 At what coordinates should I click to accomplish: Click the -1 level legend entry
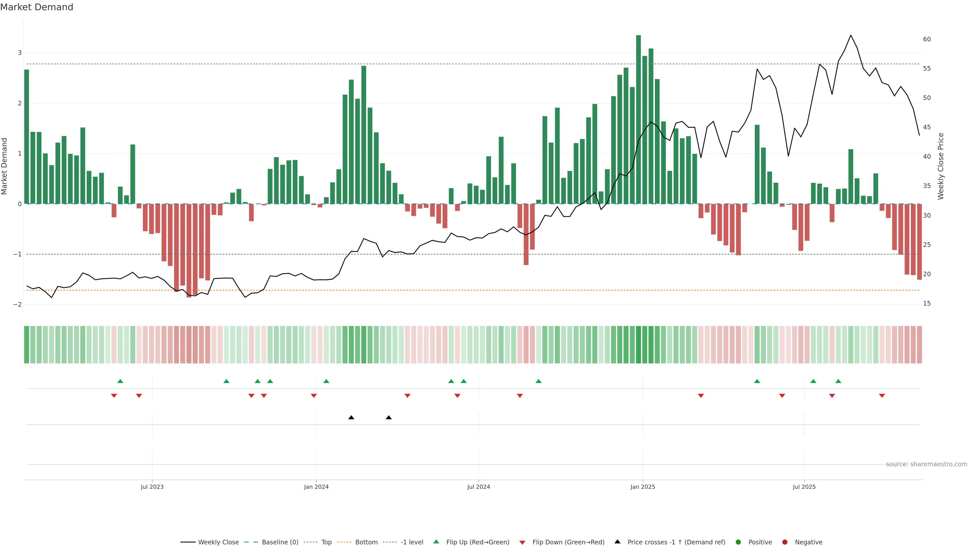click(x=412, y=542)
